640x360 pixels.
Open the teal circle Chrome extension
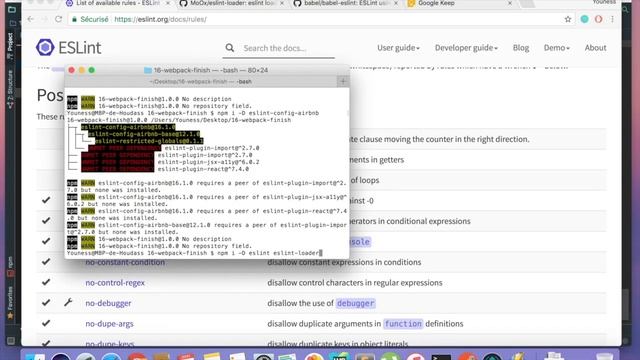point(584,19)
